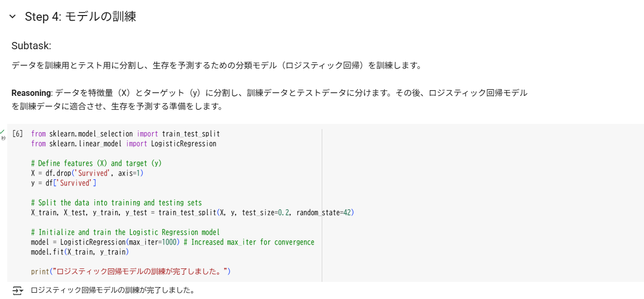Place cursor on train_test_split import line
The width and height of the screenshot is (644, 299).
click(126, 134)
